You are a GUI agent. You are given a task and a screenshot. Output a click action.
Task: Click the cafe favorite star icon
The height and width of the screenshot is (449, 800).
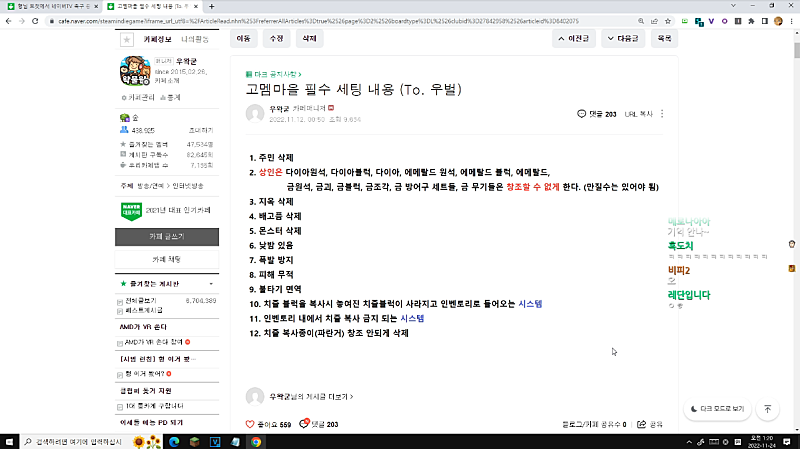[127, 39]
